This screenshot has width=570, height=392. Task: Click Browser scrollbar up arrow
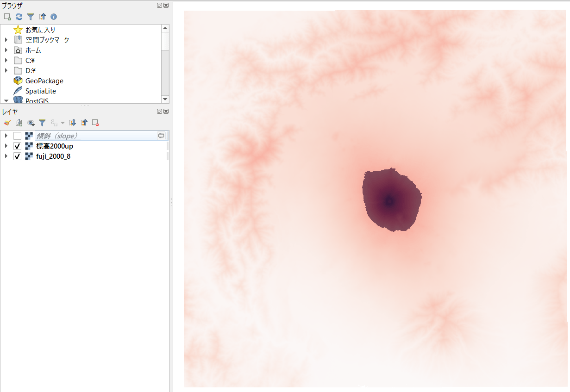point(165,28)
